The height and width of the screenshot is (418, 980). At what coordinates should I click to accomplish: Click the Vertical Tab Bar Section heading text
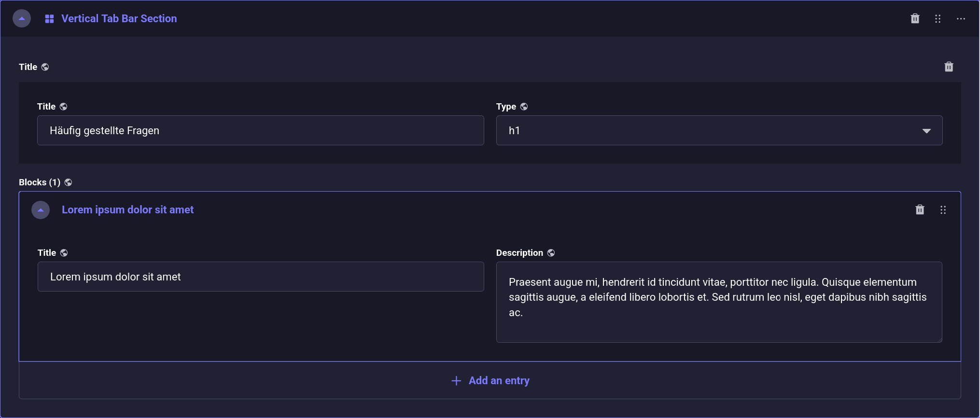coord(119,19)
